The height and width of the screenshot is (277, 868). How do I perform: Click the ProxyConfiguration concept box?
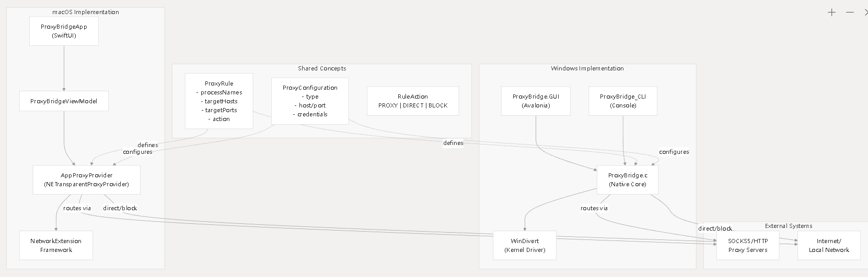click(310, 101)
